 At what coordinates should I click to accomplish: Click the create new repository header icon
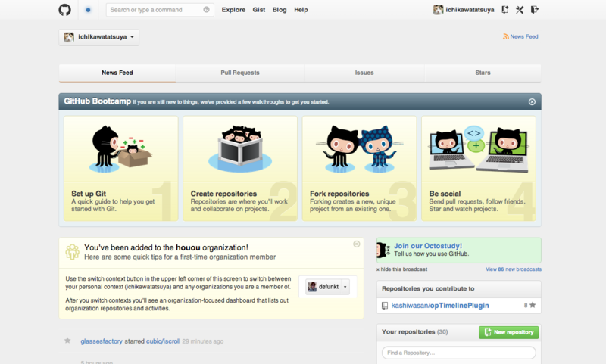tap(504, 10)
